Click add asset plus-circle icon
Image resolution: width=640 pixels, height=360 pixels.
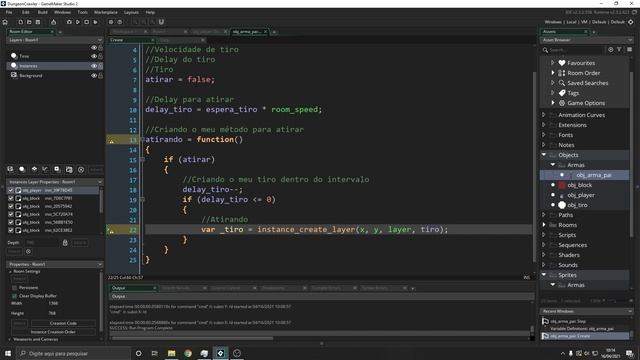611,50
